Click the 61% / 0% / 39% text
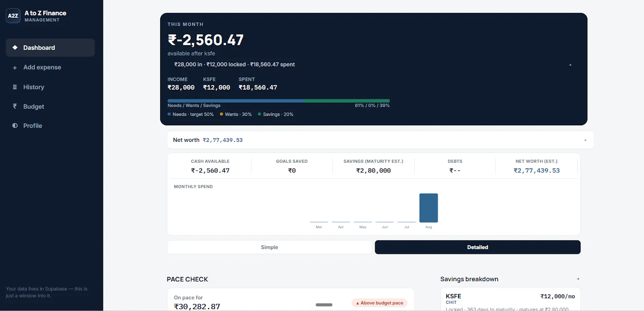644x311 pixels. [x=372, y=106]
